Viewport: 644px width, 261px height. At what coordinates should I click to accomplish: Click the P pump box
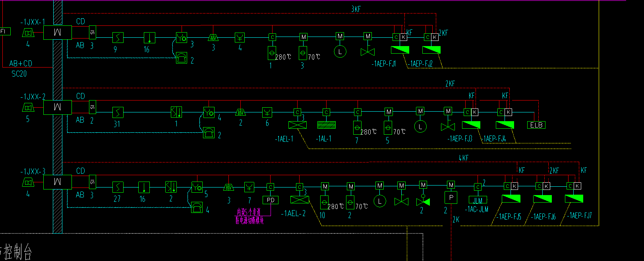[x=451, y=197]
